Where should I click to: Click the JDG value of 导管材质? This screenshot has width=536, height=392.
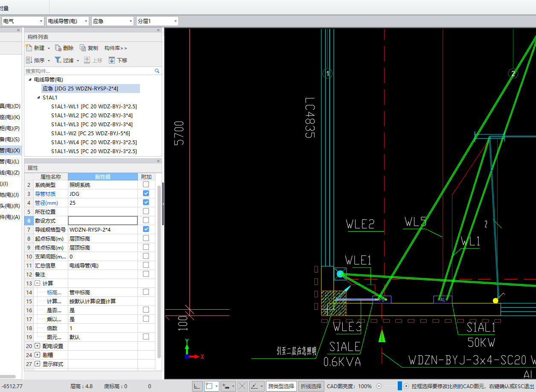103,194
